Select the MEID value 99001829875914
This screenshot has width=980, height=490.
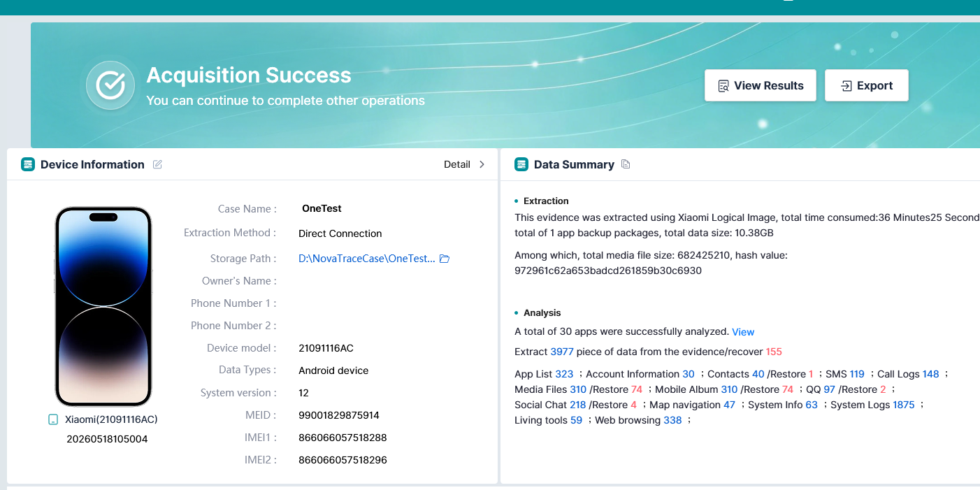tap(339, 415)
